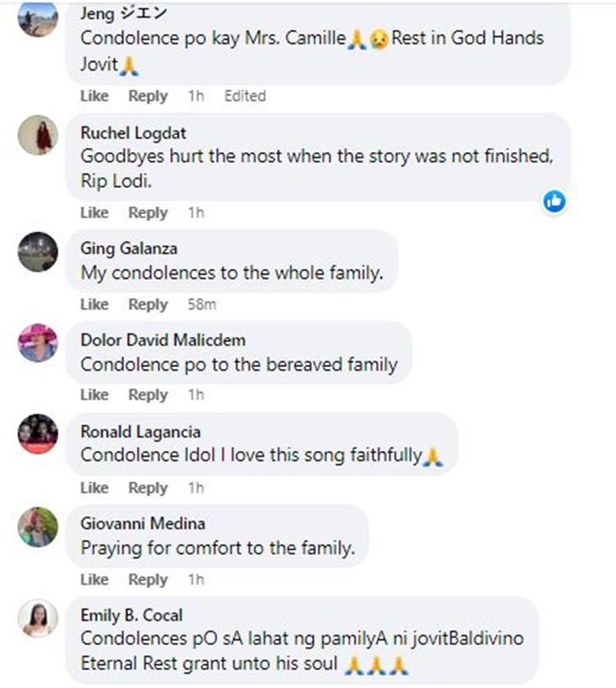View edit history via the Edited label
The width and height of the screenshot is (616, 688).
244,96
